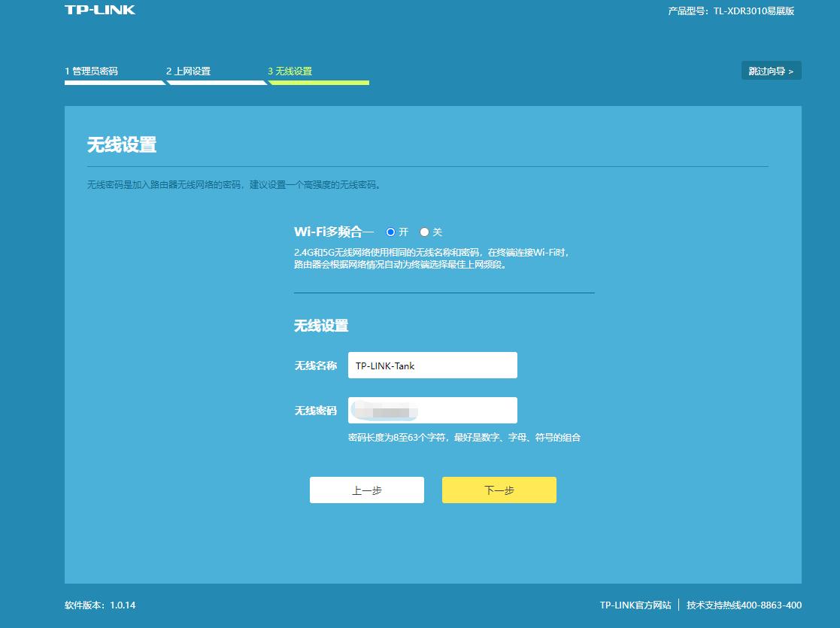Click the yellow 下一步 button
The height and width of the screenshot is (628, 840).
[x=499, y=490]
